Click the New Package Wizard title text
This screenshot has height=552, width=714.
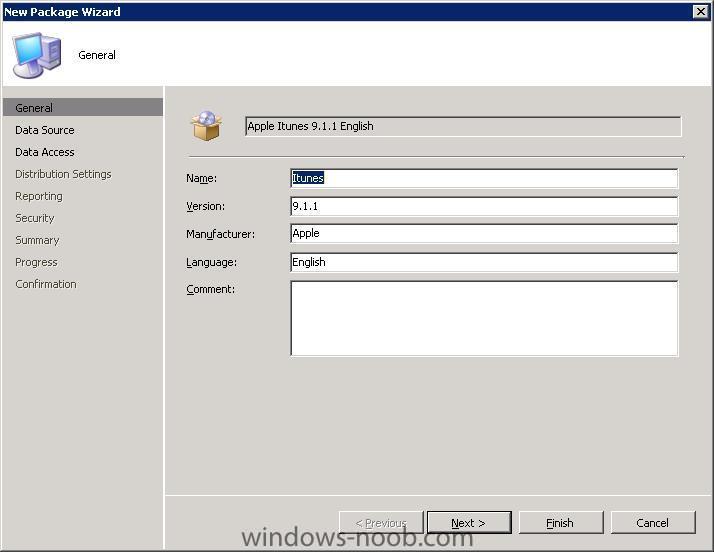62,12
